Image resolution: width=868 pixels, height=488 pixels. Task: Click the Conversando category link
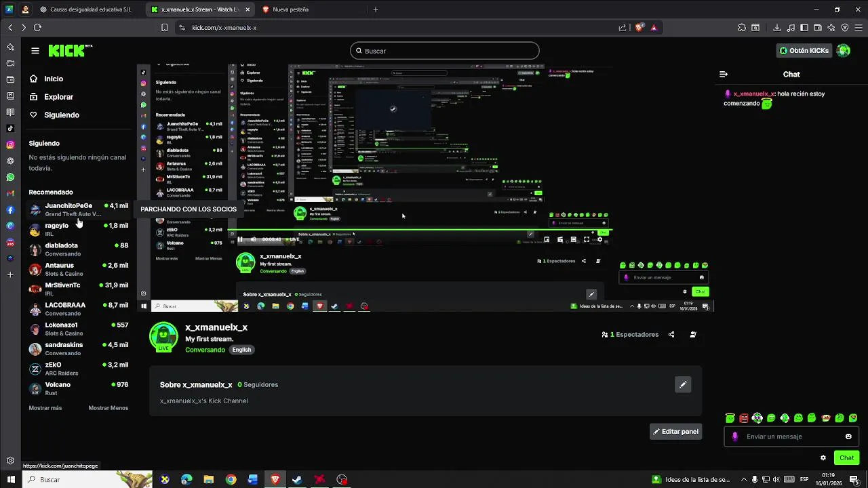205,350
